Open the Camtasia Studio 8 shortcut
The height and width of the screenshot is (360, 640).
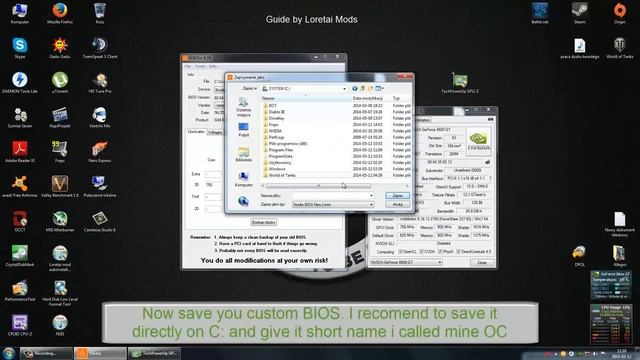100,221
